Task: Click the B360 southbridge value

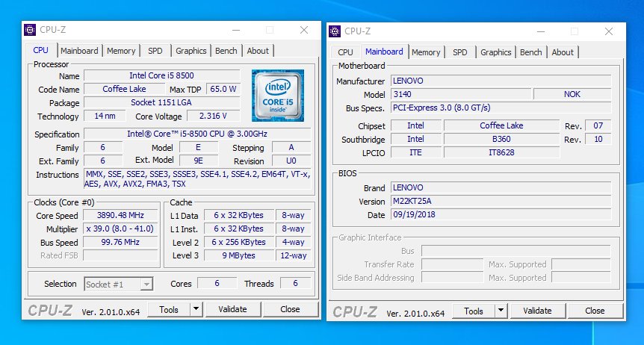Action: coord(501,139)
